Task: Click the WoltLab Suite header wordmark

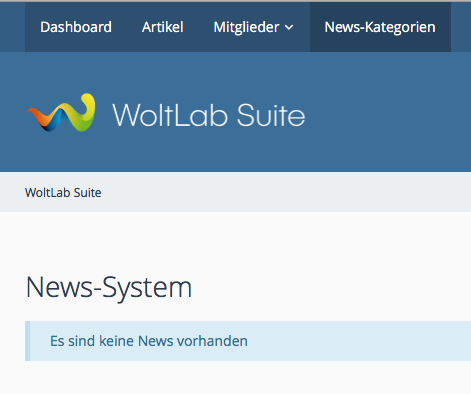Action: (209, 115)
